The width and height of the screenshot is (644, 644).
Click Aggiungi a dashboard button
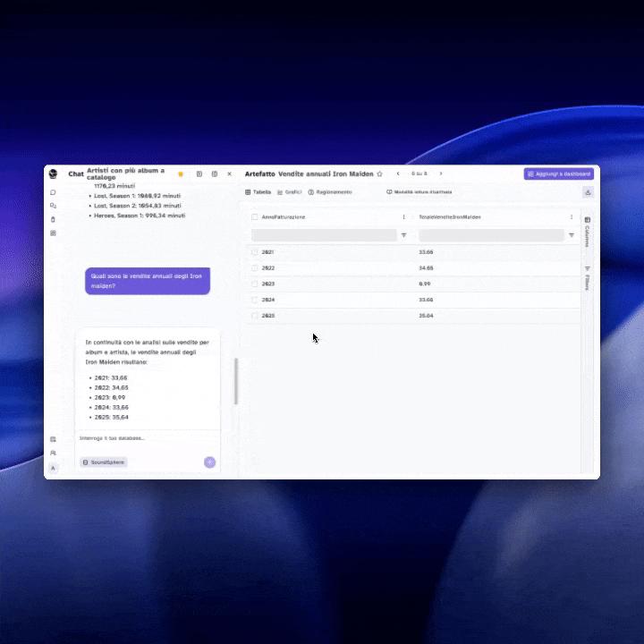tap(558, 174)
